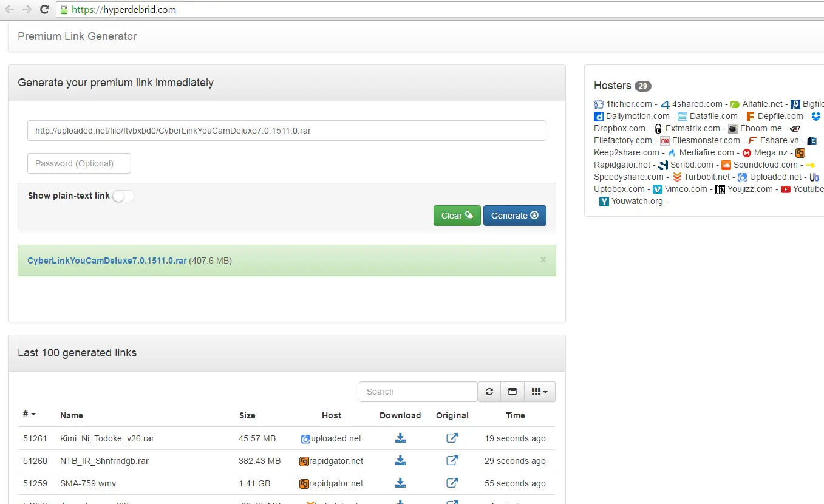The image size is (824, 504).
Task: Click the Turbobit.net hoster icon
Action: [x=677, y=177]
